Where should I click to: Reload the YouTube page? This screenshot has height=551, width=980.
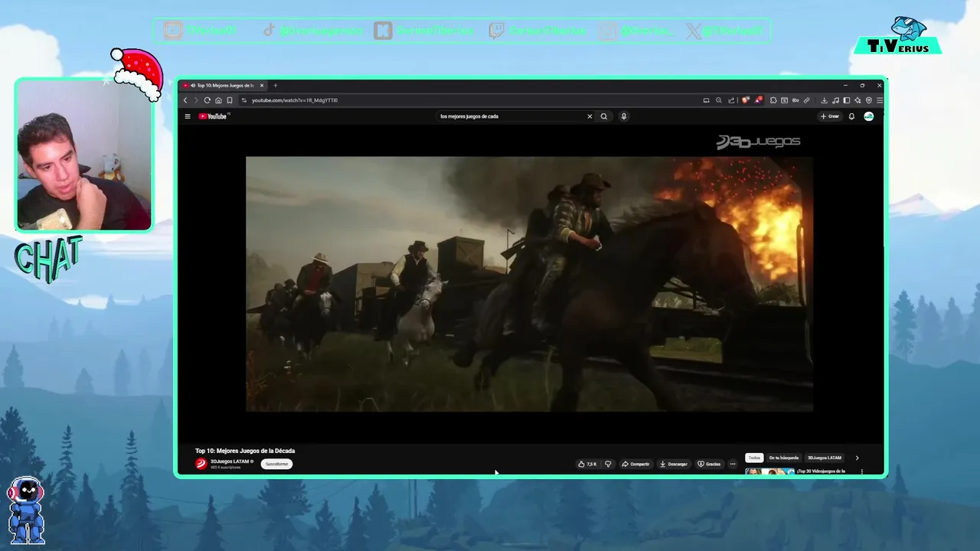(x=207, y=100)
